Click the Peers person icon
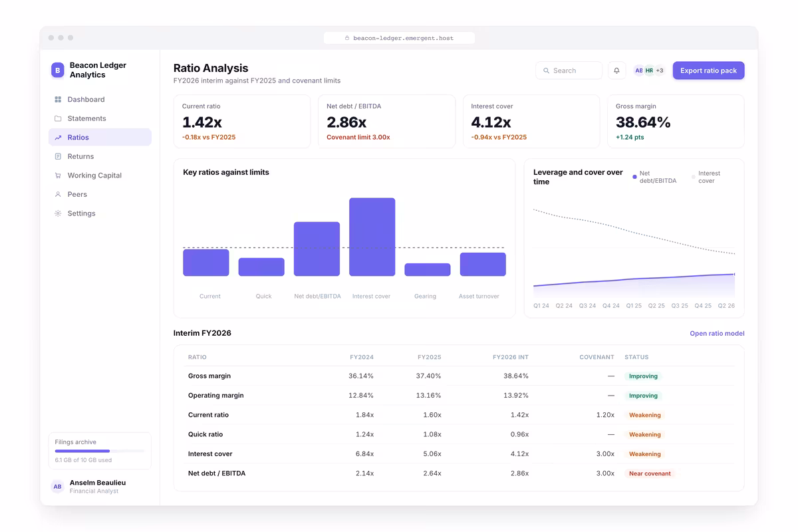 tap(58, 194)
